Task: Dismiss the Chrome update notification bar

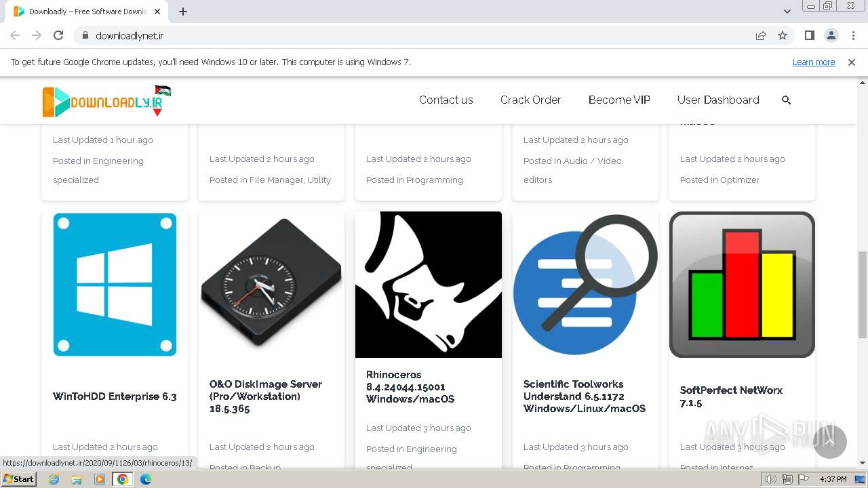Action: pos(852,62)
